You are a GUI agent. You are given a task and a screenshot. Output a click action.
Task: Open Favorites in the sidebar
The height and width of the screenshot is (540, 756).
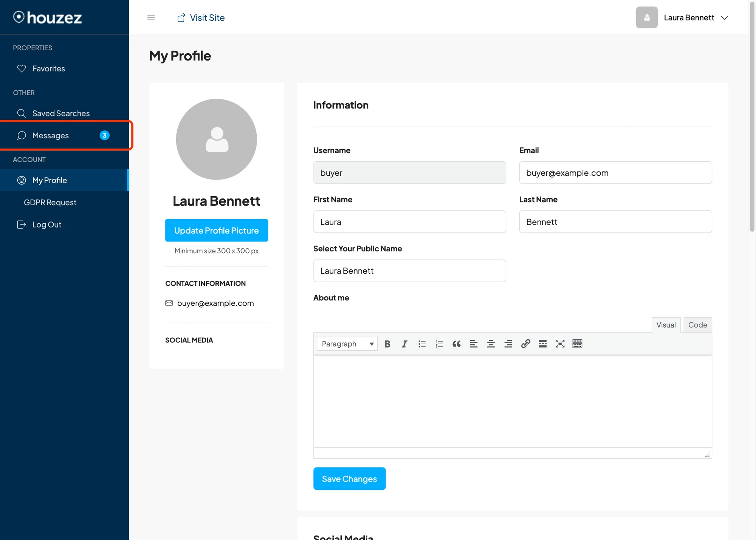tap(64, 68)
